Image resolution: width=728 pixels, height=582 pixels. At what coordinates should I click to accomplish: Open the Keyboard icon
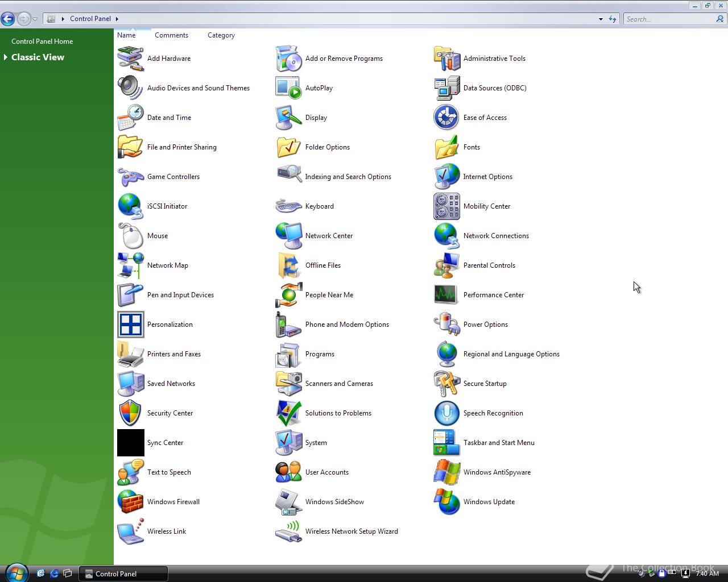288,206
